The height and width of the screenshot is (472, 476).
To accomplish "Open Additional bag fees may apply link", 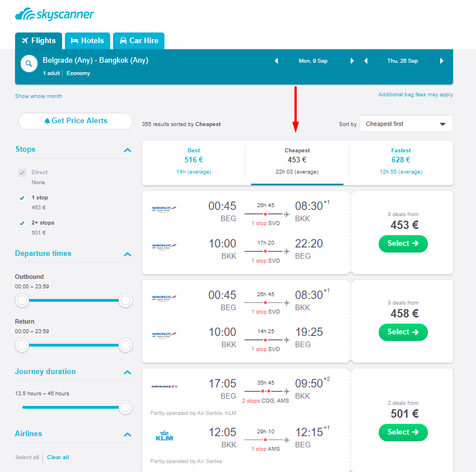I will (416, 95).
